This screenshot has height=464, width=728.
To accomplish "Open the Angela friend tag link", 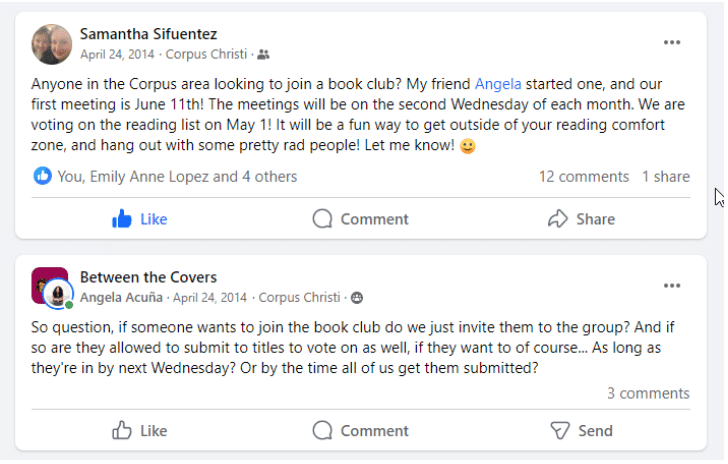I will tap(498, 84).
